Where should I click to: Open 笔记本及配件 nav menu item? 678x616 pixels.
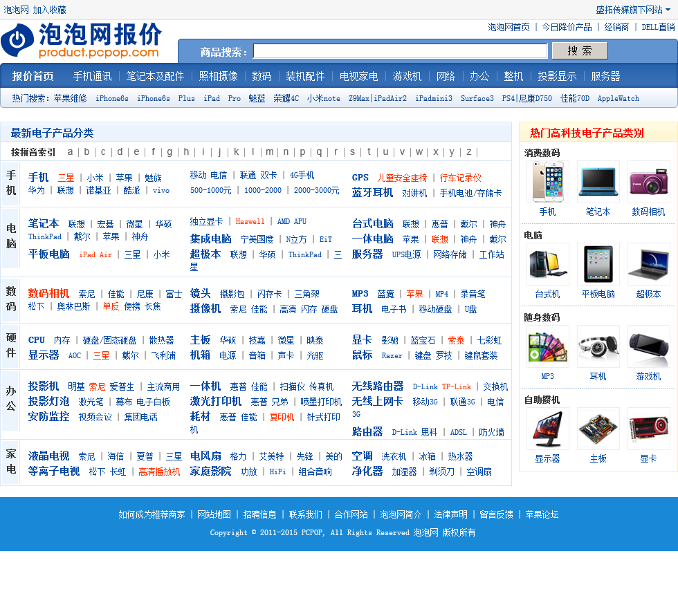(x=155, y=77)
